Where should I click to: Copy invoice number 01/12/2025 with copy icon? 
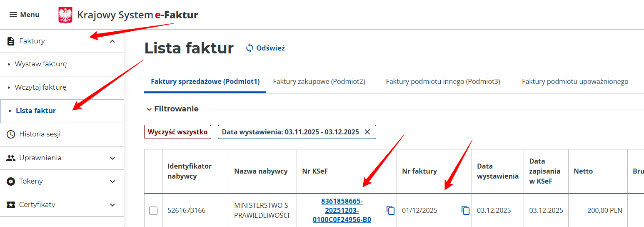coord(466,210)
